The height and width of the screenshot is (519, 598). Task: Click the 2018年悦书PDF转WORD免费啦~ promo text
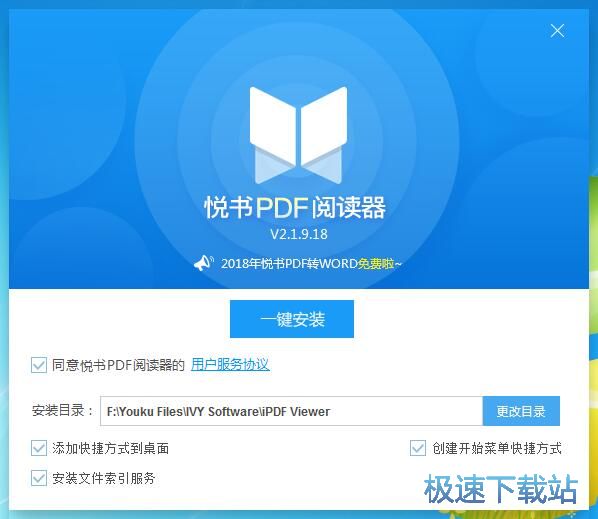pyautogui.click(x=311, y=264)
